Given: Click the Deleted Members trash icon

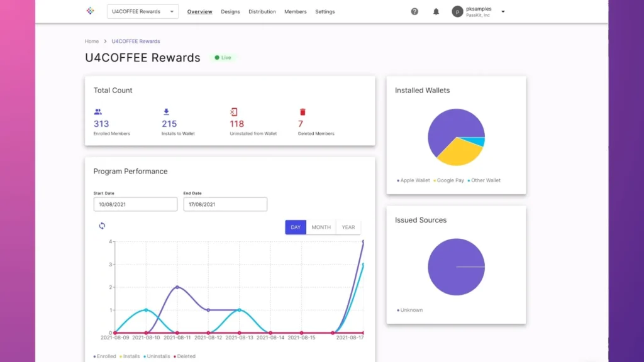Looking at the screenshot, I should (x=302, y=111).
